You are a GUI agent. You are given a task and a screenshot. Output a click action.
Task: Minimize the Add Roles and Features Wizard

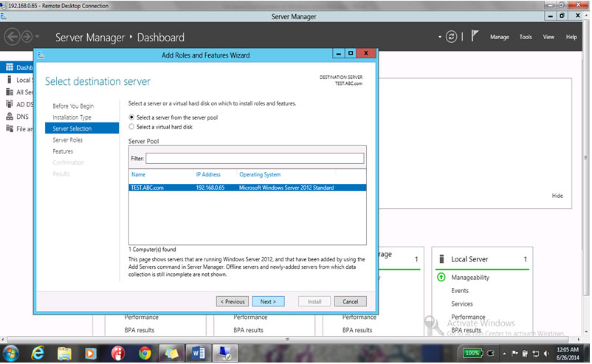339,54
